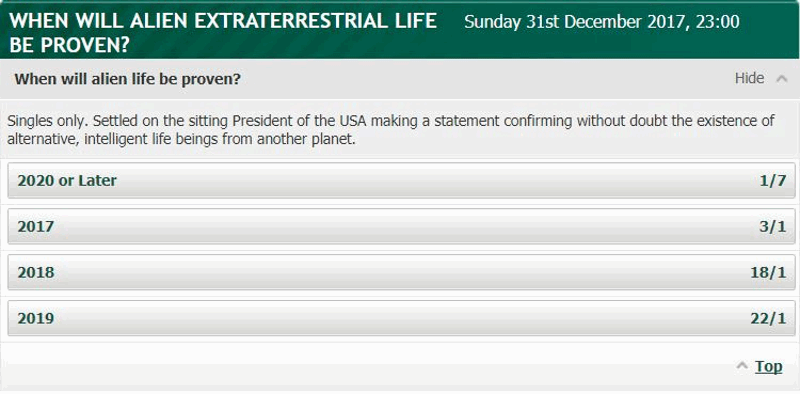Click the blank footer bar left of Top
Image resolution: width=800 pixels, height=394 pixels.
pyautogui.click(x=365, y=366)
